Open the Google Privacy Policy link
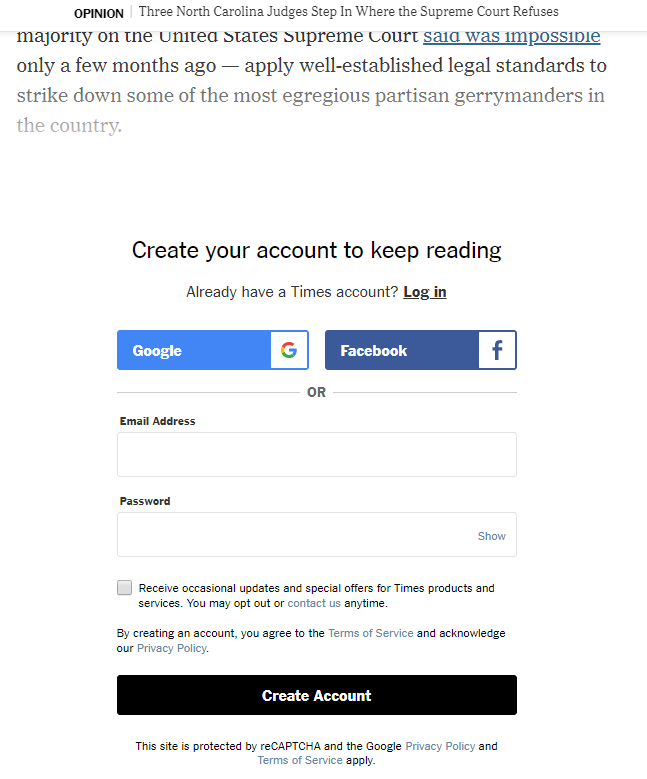This screenshot has height=779, width=647. click(x=440, y=746)
